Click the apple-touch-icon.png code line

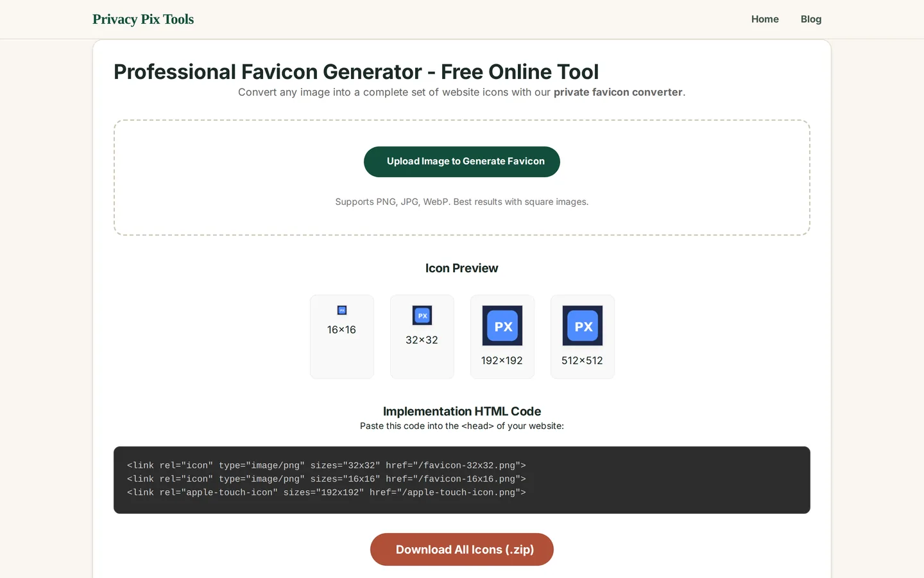point(327,493)
